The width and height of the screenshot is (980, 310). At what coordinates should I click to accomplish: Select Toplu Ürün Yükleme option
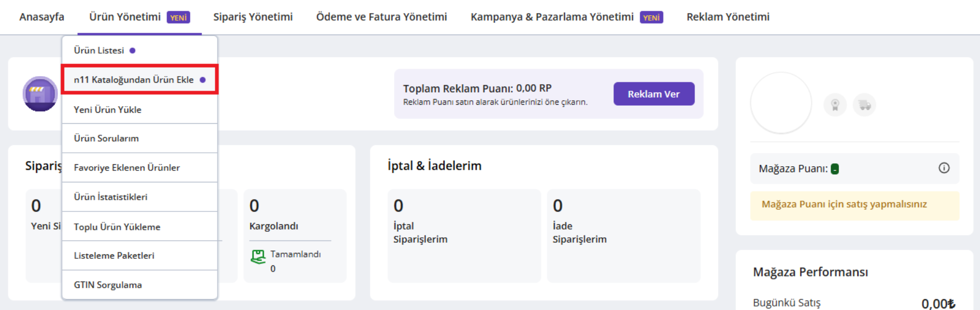(117, 227)
